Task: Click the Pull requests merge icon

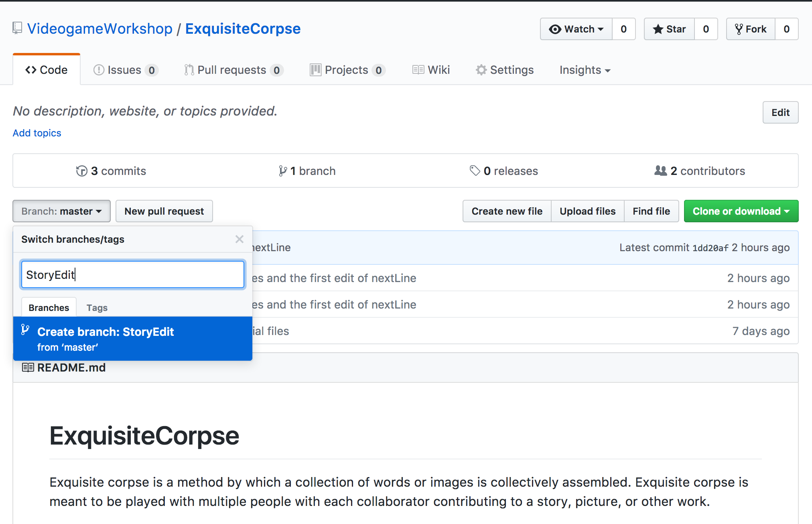Action: point(189,70)
